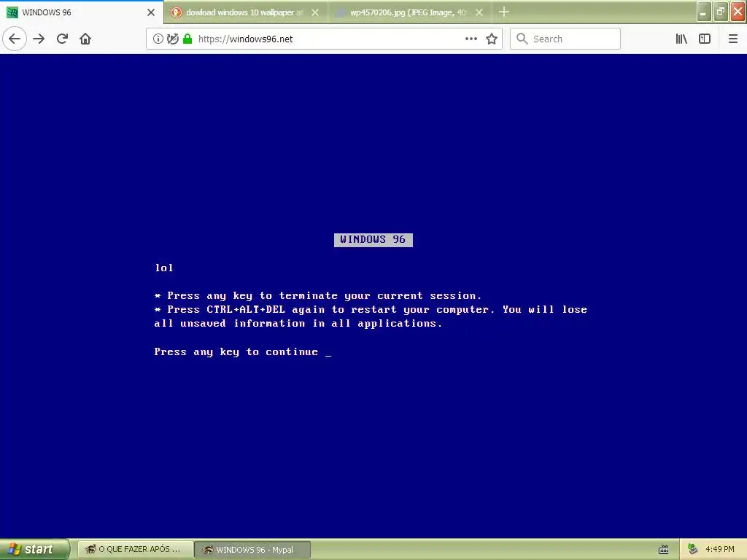Screen dimensions: 747x560
Task: Reload the current page
Action: pyautogui.click(x=62, y=39)
